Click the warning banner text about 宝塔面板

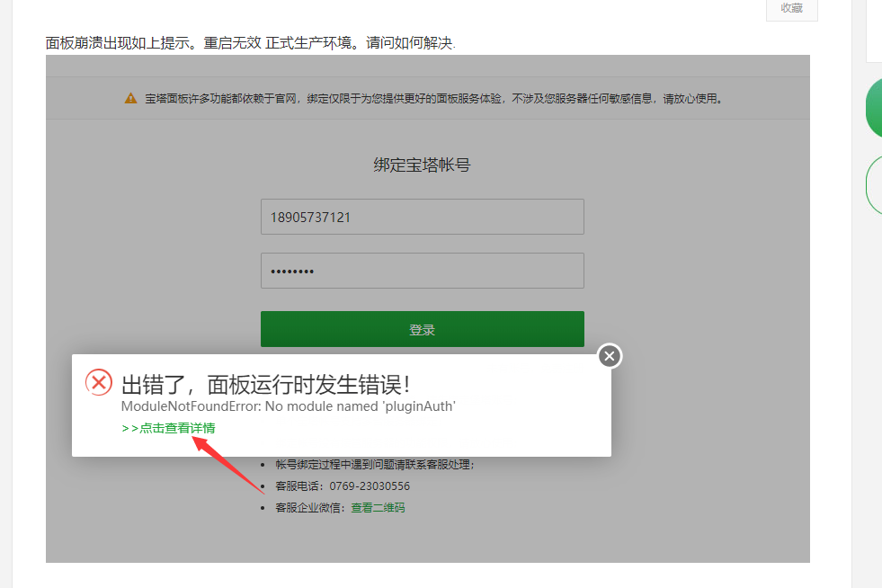click(x=433, y=99)
